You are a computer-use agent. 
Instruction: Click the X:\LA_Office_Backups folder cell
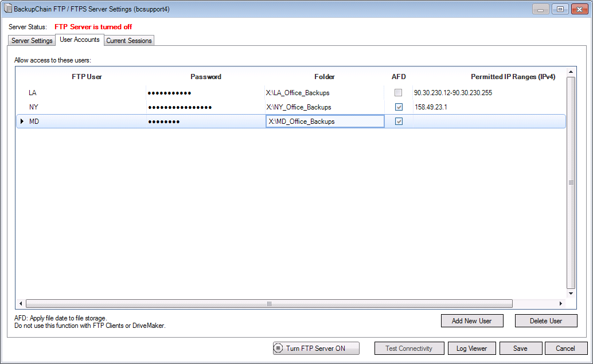pos(325,93)
